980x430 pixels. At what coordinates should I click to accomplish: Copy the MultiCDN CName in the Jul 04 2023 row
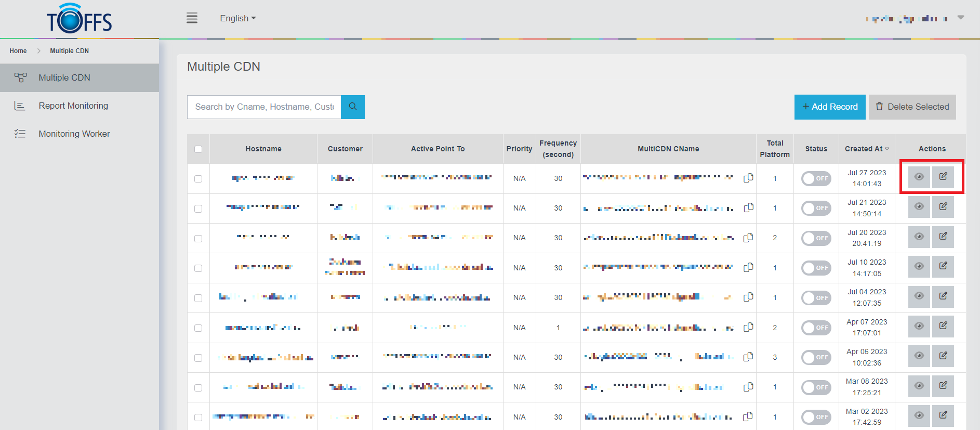pyautogui.click(x=748, y=297)
